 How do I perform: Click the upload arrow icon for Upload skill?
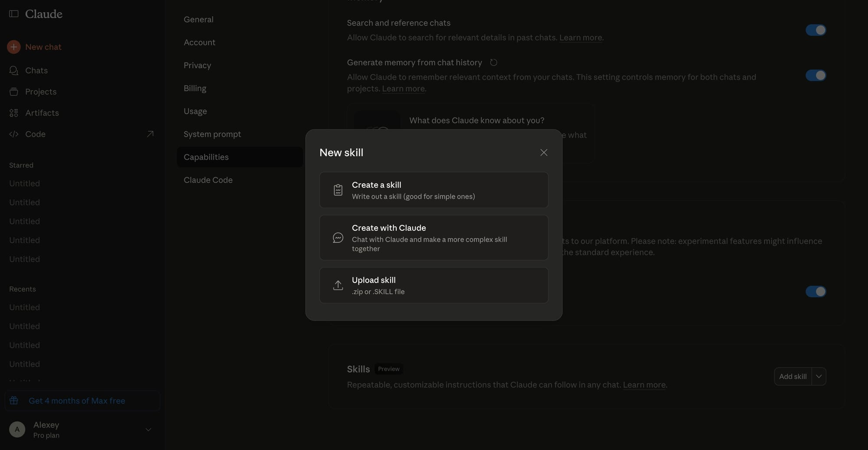pyautogui.click(x=338, y=285)
